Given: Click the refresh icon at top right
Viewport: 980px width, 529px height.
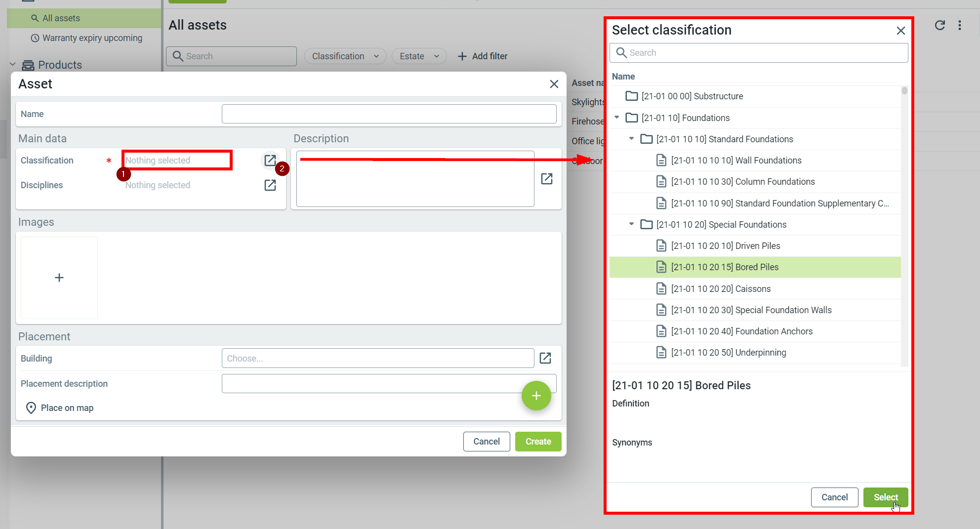Looking at the screenshot, I should tap(939, 25).
